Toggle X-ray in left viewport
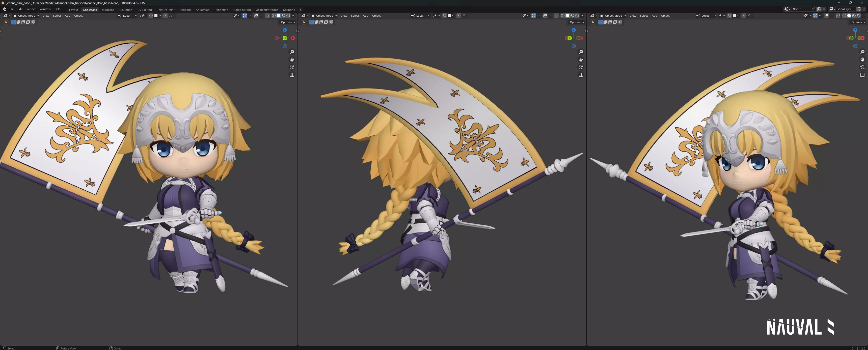 [267, 15]
